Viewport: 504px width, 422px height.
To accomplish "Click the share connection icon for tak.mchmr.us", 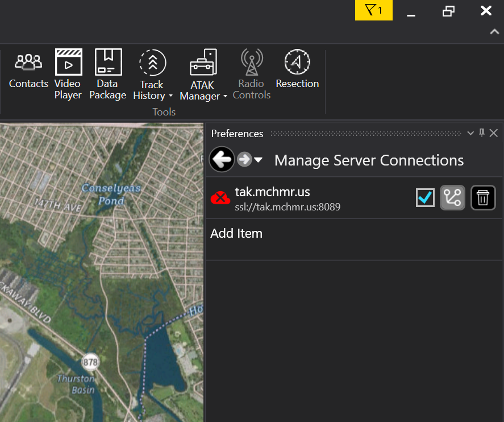I will [452, 197].
